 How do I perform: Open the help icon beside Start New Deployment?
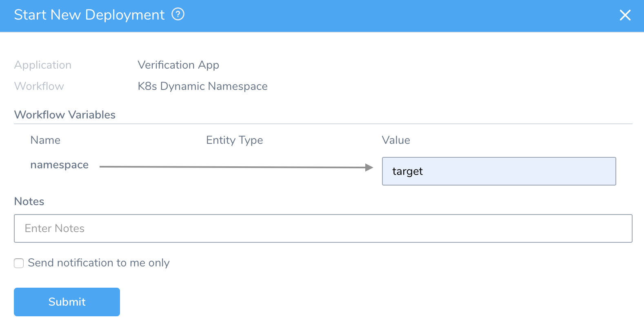pyautogui.click(x=178, y=14)
